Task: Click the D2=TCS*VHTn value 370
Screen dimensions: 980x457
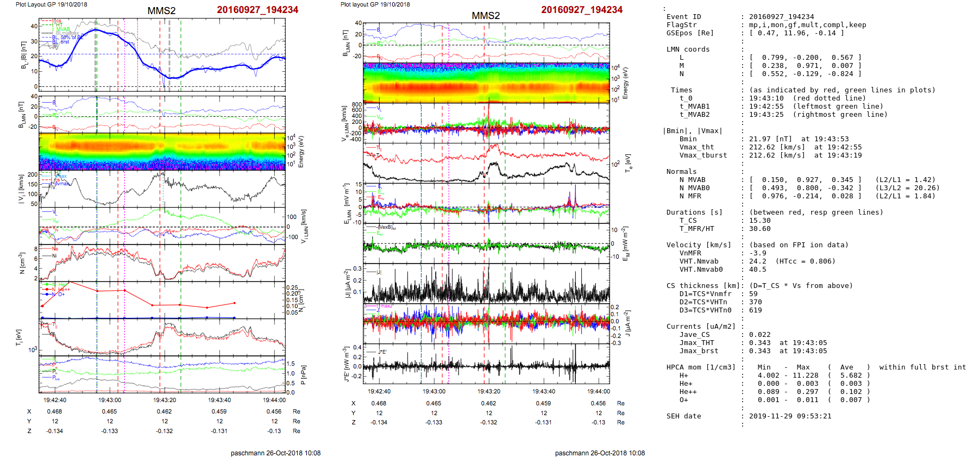Action: 755,302
